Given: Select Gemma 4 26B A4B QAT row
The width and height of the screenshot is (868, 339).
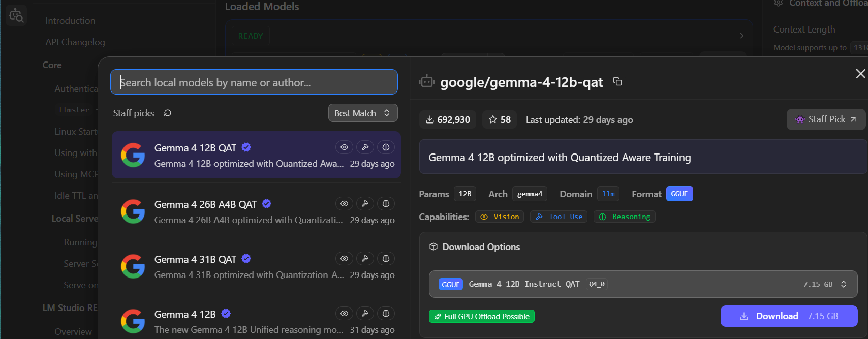Looking at the screenshot, I should [x=256, y=211].
